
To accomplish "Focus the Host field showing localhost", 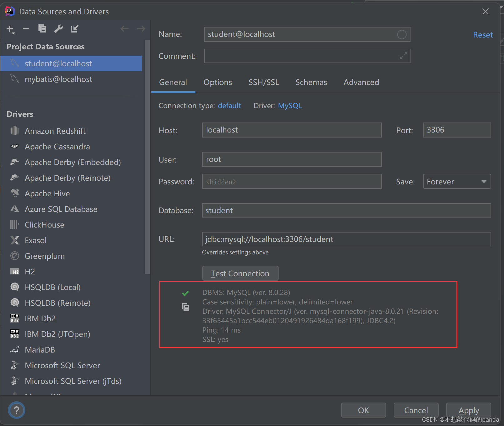I will point(292,130).
